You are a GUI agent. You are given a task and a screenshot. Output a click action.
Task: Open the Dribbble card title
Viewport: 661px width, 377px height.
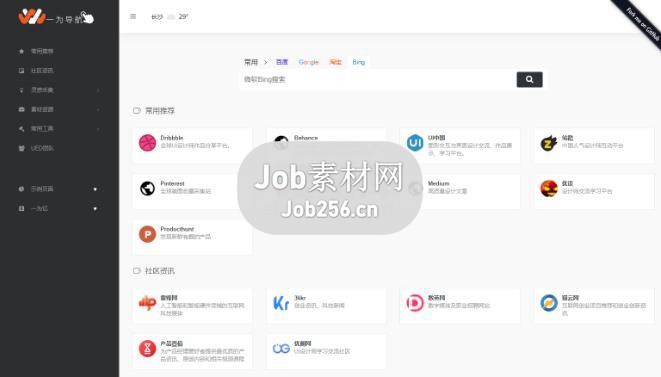[172, 138]
